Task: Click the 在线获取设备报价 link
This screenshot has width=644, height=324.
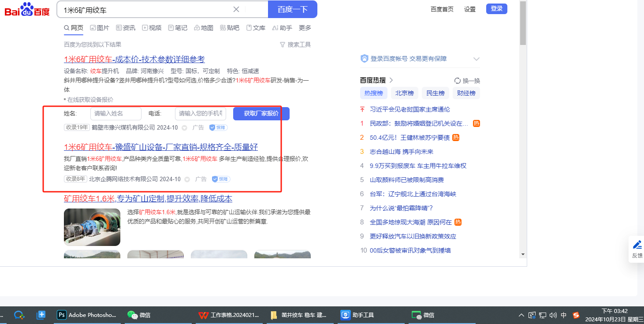Action: tap(90, 100)
